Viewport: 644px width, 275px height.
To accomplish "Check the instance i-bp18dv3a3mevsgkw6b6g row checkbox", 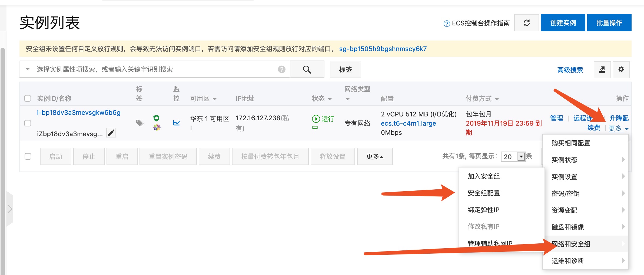I will pyautogui.click(x=28, y=123).
